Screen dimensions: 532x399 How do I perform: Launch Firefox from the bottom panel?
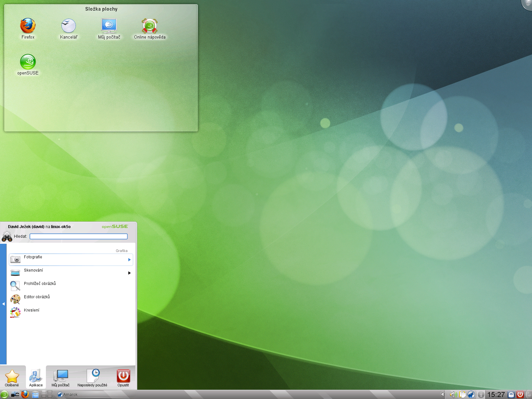(x=25, y=394)
